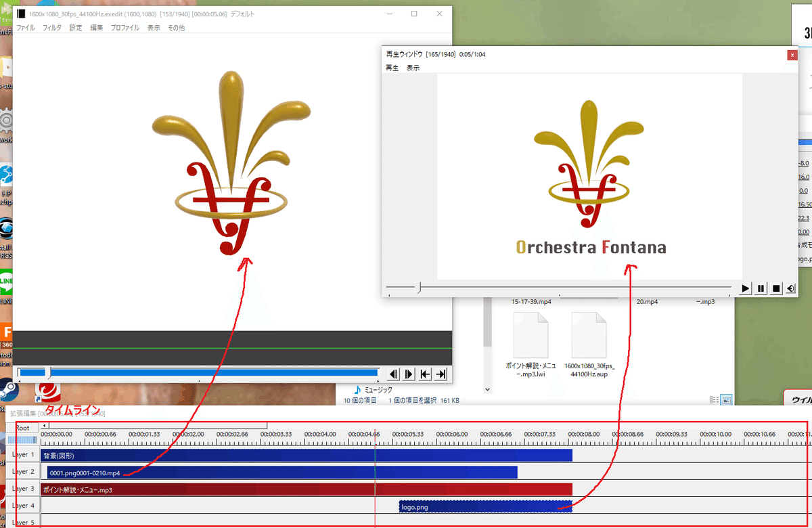
Task: Stop playback in playback window
Action: coord(776,288)
